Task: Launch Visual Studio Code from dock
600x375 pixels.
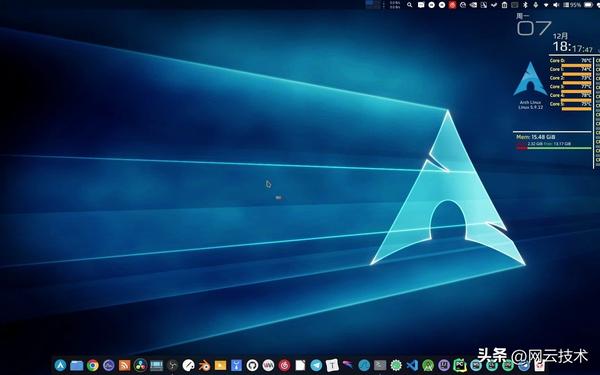Action: pos(412,365)
